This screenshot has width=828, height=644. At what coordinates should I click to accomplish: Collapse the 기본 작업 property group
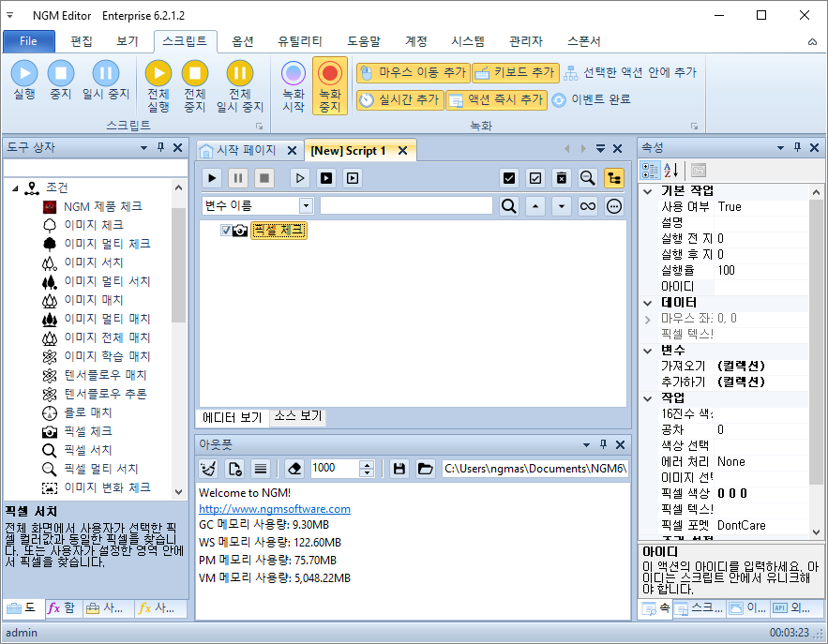[648, 191]
